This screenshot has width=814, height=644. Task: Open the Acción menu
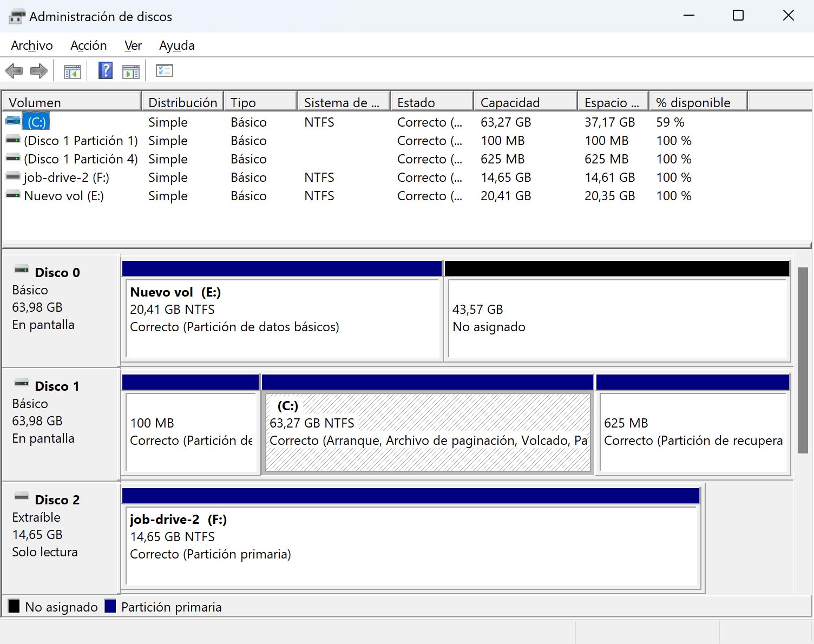88,45
